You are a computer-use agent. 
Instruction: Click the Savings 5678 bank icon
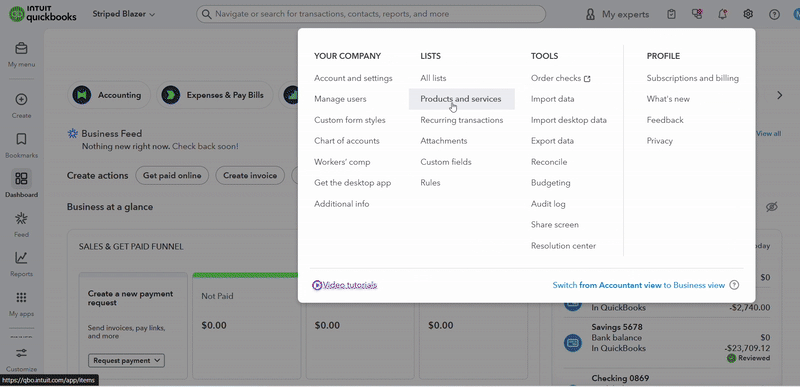(573, 342)
